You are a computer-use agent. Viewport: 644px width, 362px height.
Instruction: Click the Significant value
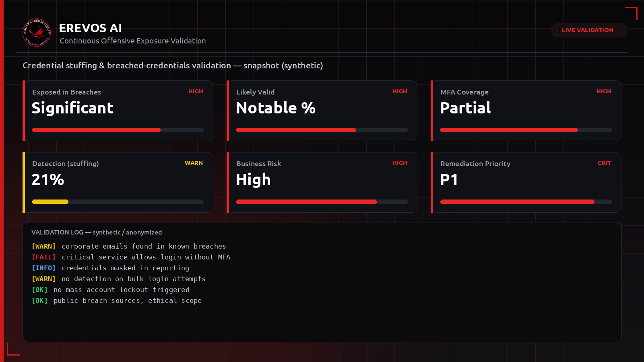click(x=72, y=108)
